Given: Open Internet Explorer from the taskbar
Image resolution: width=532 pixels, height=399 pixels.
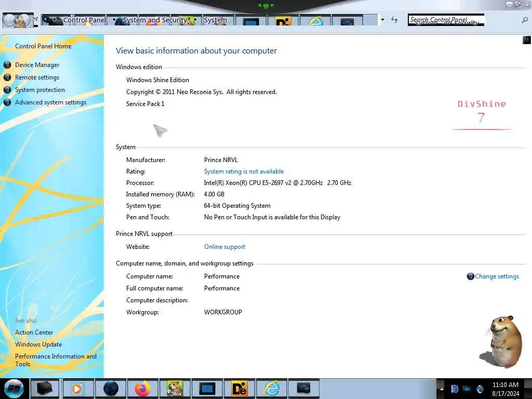Looking at the screenshot, I should pyautogui.click(x=272, y=389).
